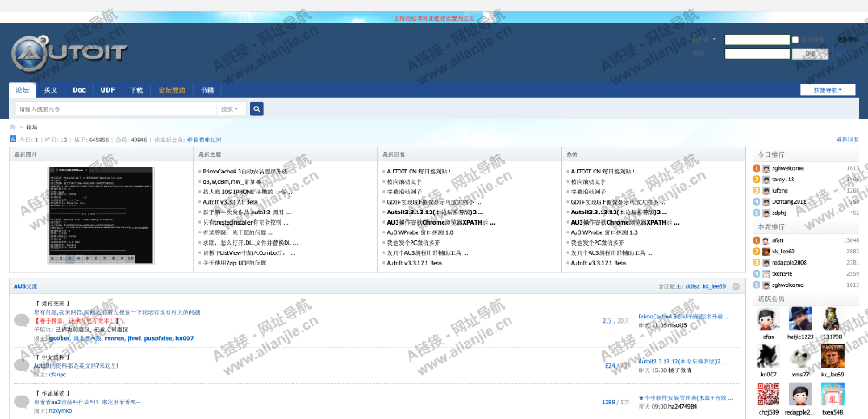The height and width of the screenshot is (419, 868).
Task: Focus the username input field
Action: pyautogui.click(x=757, y=40)
